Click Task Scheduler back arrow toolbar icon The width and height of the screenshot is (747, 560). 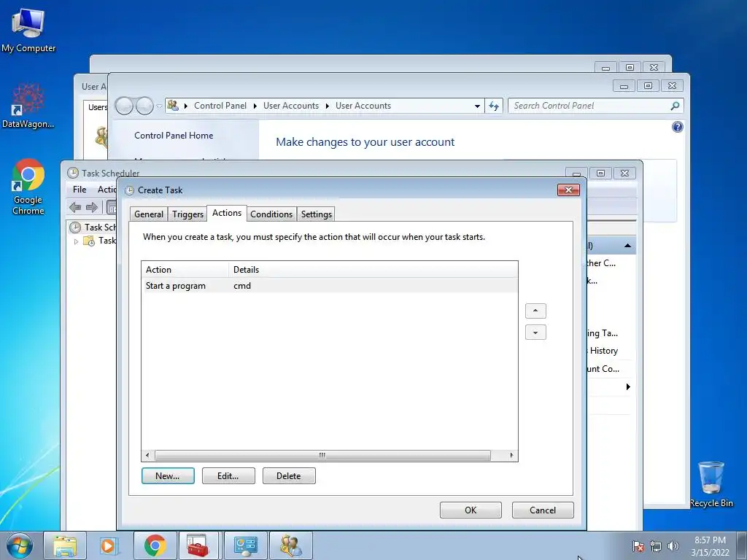pos(75,207)
